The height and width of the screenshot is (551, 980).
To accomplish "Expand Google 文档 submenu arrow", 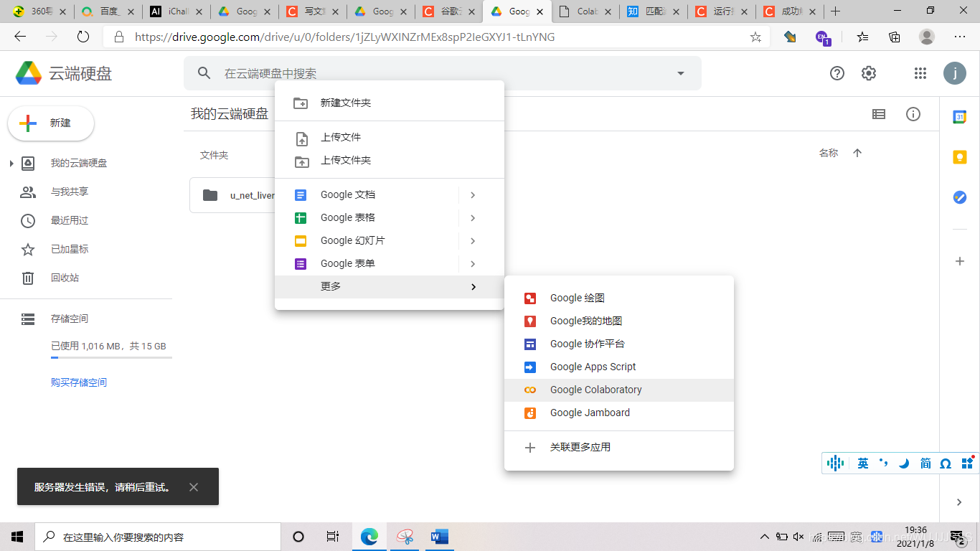I will tap(473, 194).
